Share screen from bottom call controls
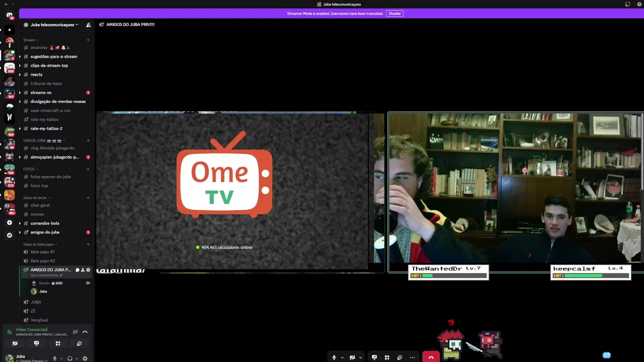644x362 pixels. (374, 357)
